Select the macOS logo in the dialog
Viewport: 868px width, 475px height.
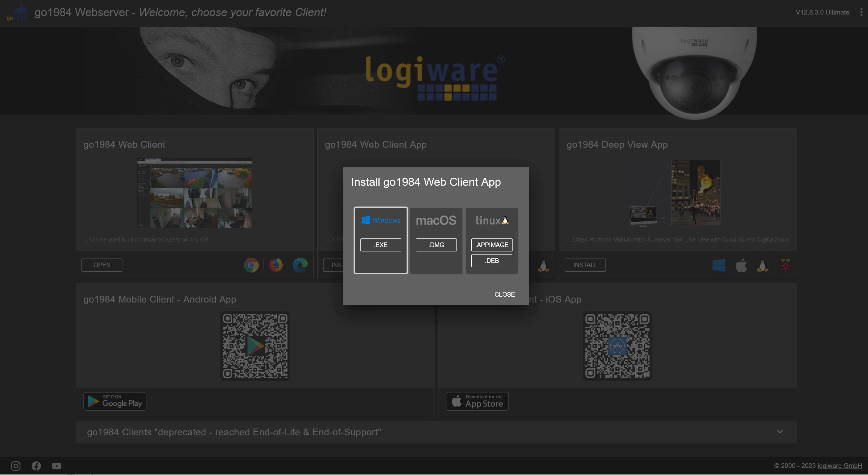436,220
